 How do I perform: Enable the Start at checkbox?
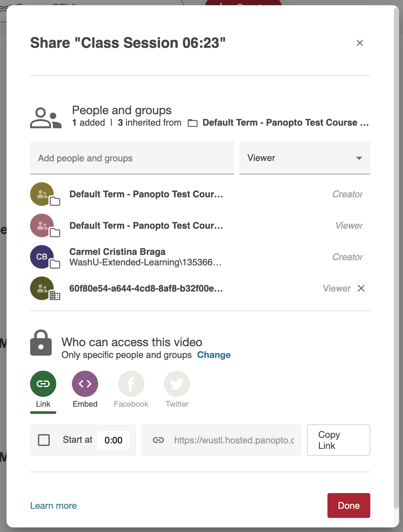44,440
